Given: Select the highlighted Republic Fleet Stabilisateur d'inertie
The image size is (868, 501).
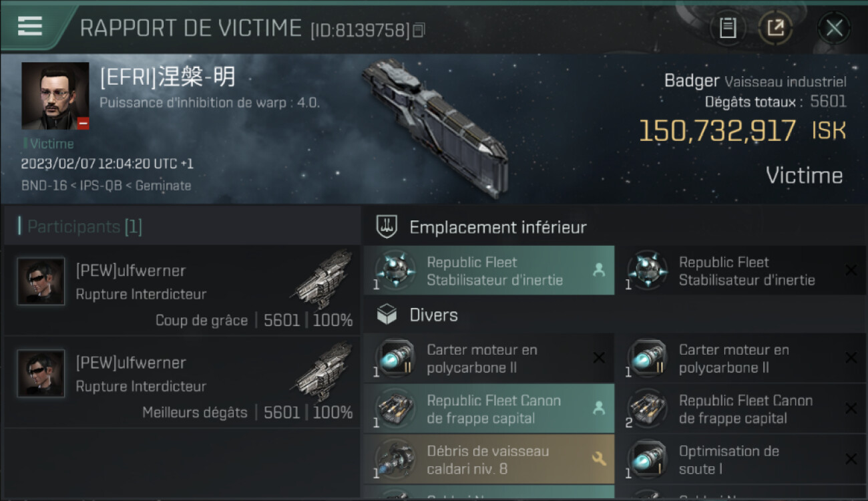Looking at the screenshot, I should [489, 271].
